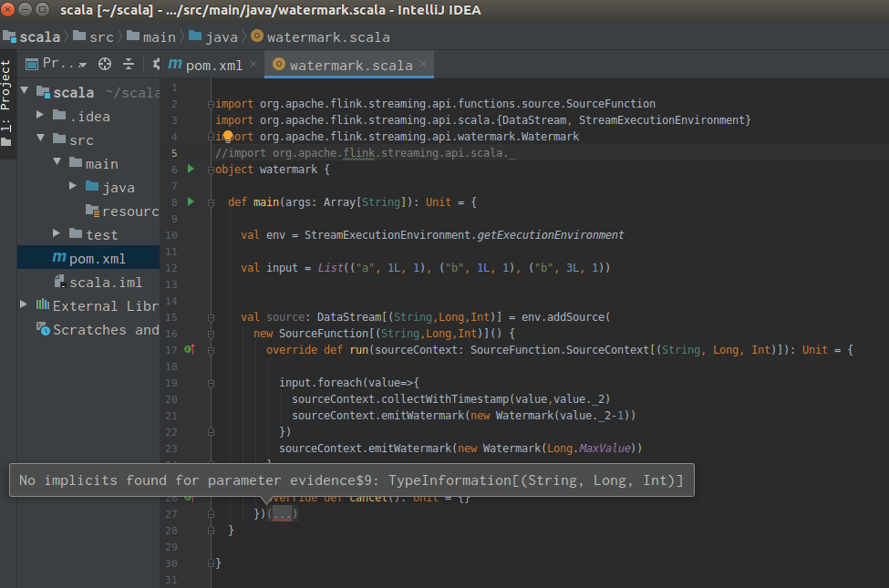
Task: Collapse the main folder arrow
Action: (57, 161)
